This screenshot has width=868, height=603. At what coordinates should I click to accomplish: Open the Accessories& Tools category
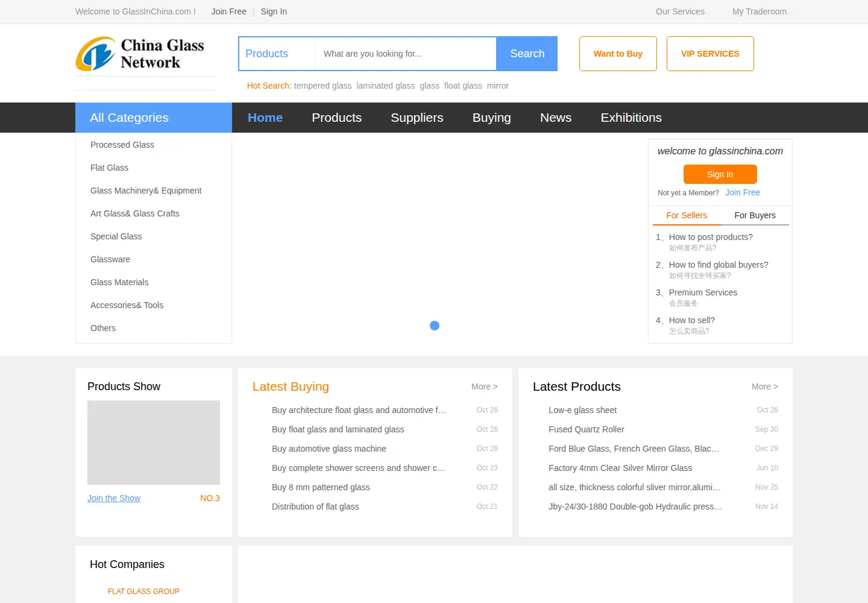tap(127, 305)
